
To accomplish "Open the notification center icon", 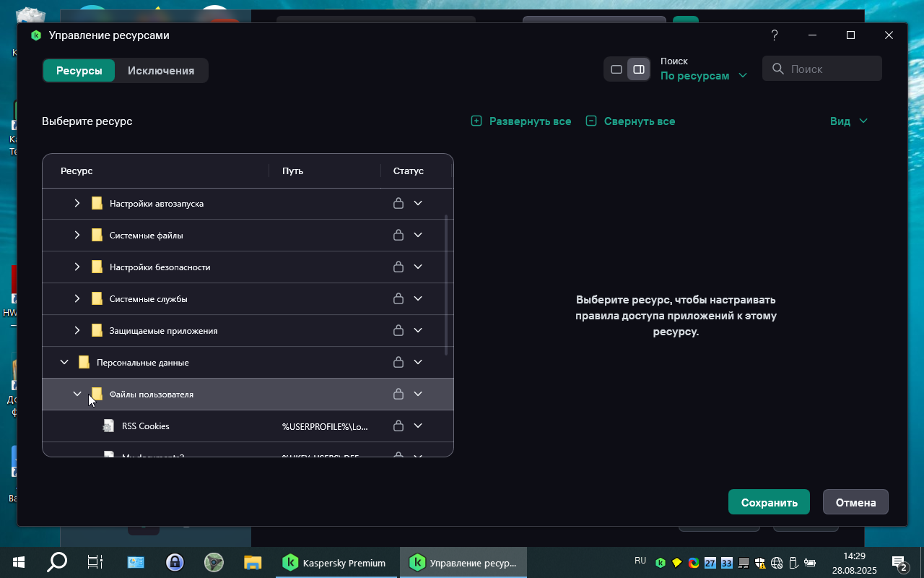I will point(899,563).
